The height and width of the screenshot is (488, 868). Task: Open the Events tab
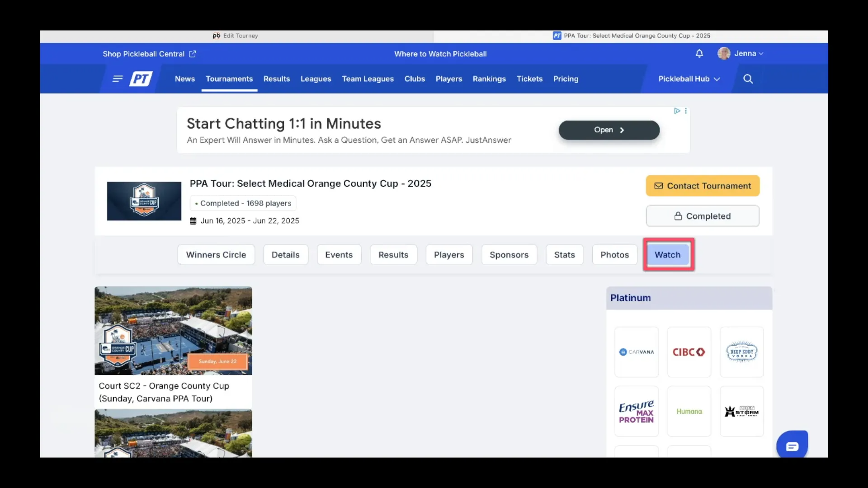pos(339,255)
